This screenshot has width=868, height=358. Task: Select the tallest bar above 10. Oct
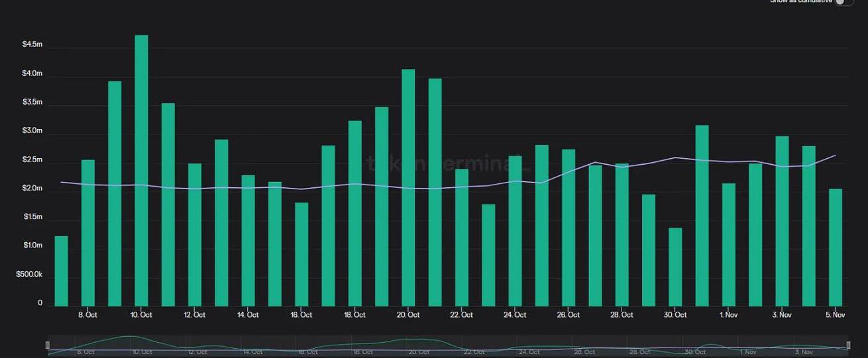[141, 171]
